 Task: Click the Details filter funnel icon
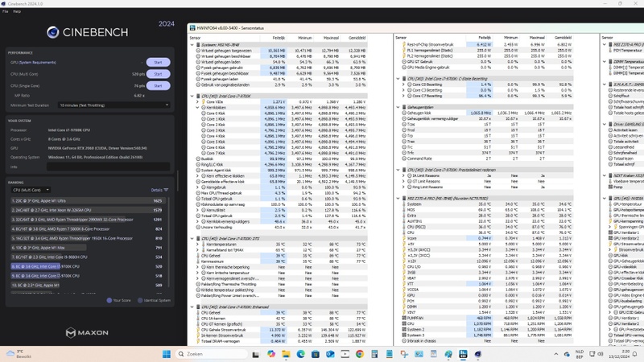[x=166, y=190]
